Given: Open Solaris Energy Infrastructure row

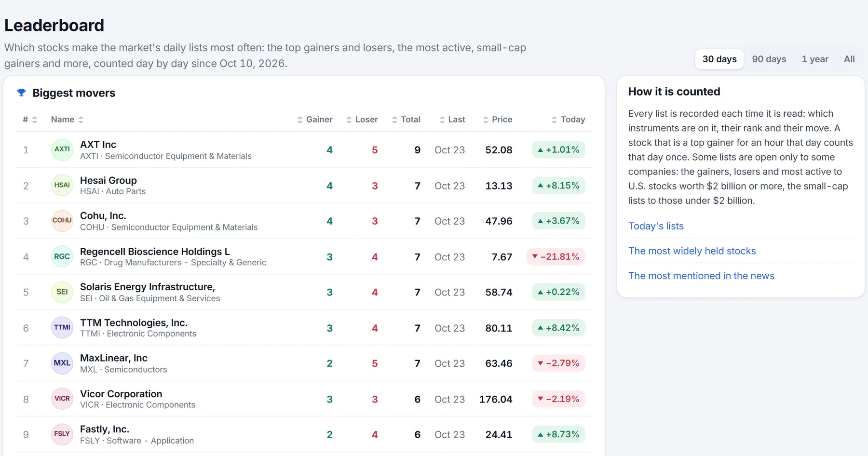Looking at the screenshot, I should coord(304,292).
